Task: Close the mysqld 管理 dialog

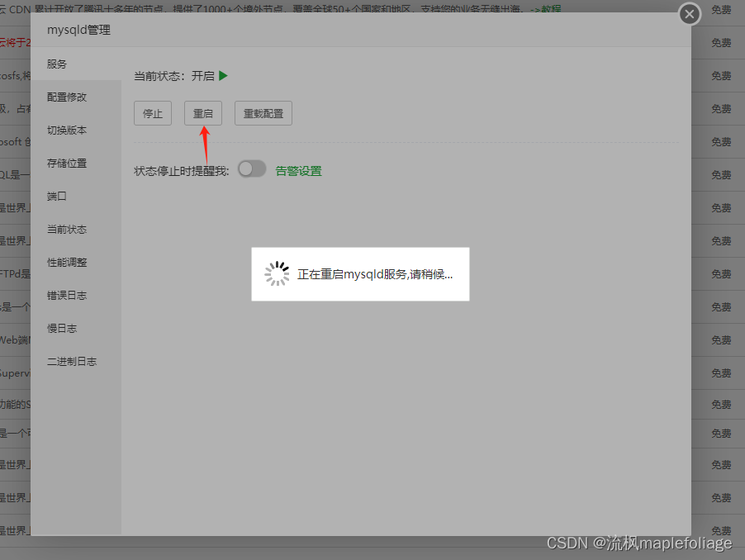Action: click(689, 14)
